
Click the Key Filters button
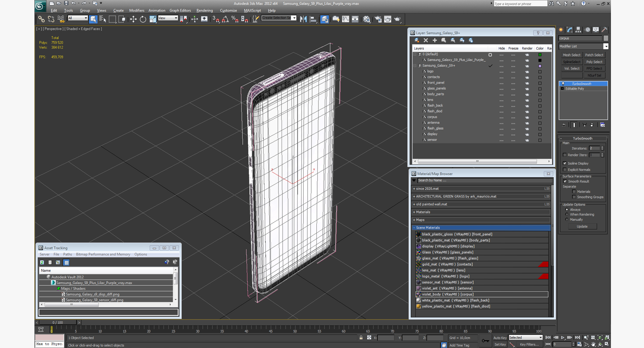[530, 345]
